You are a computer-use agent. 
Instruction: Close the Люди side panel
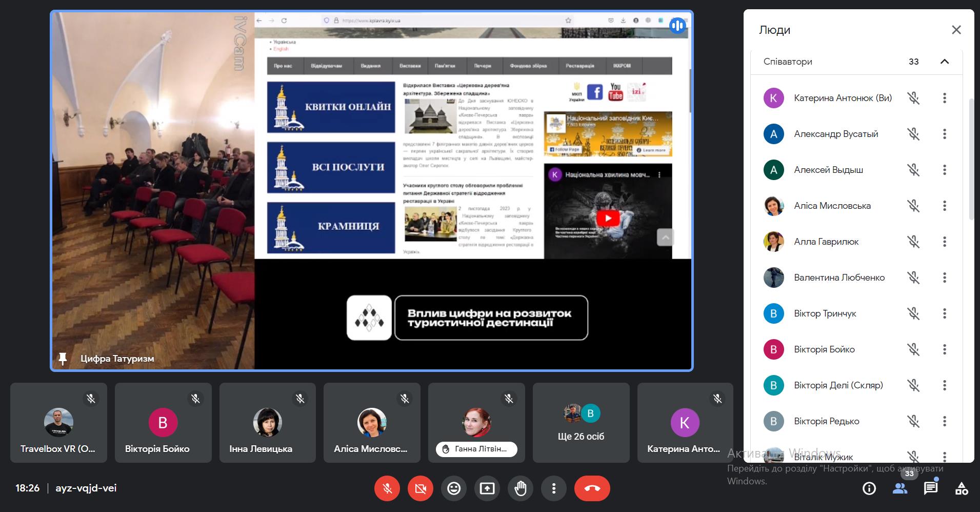(956, 30)
